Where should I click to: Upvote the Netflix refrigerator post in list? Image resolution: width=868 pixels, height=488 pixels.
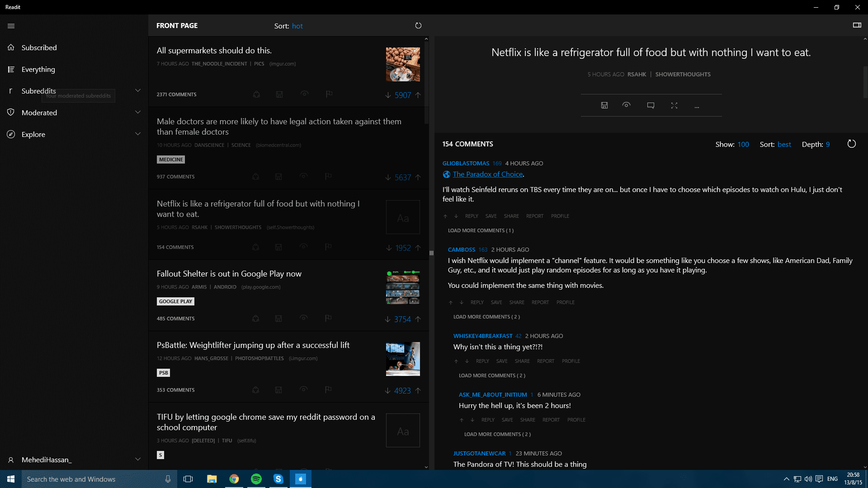pos(418,248)
